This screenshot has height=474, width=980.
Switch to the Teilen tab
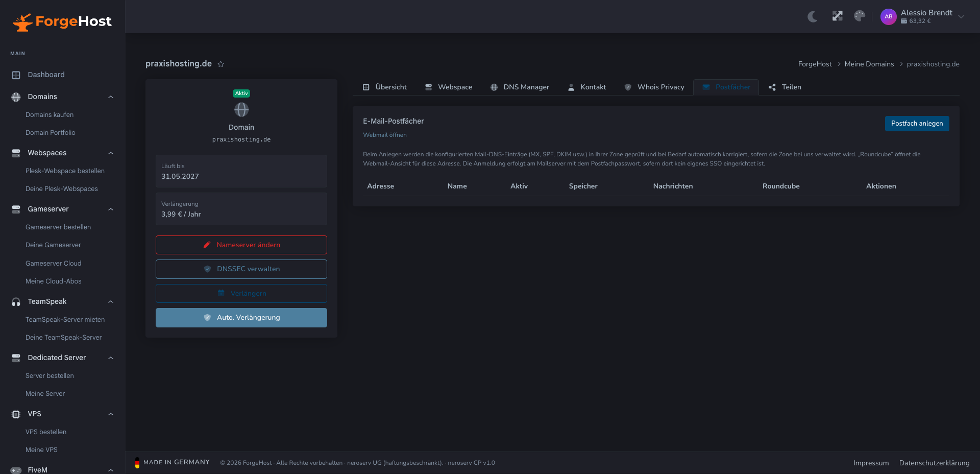coord(785,87)
